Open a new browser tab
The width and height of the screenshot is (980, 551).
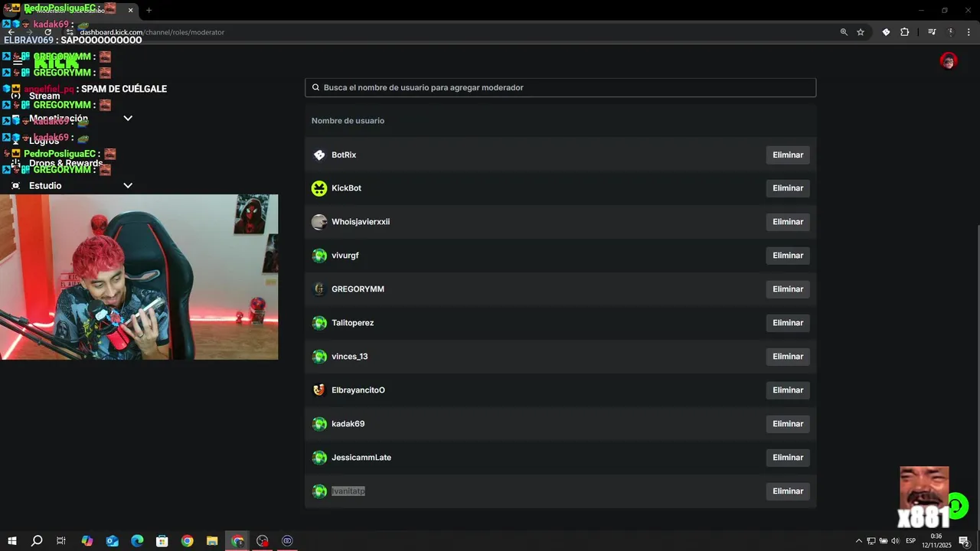149,10
